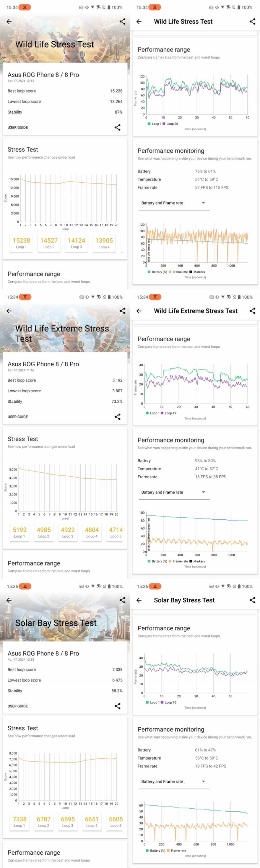Click the stability value 73.3%
260x868 pixels.
click(x=117, y=401)
